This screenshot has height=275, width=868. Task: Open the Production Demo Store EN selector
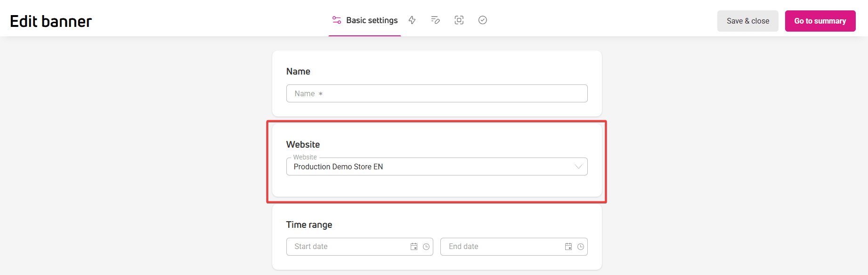coord(437,167)
